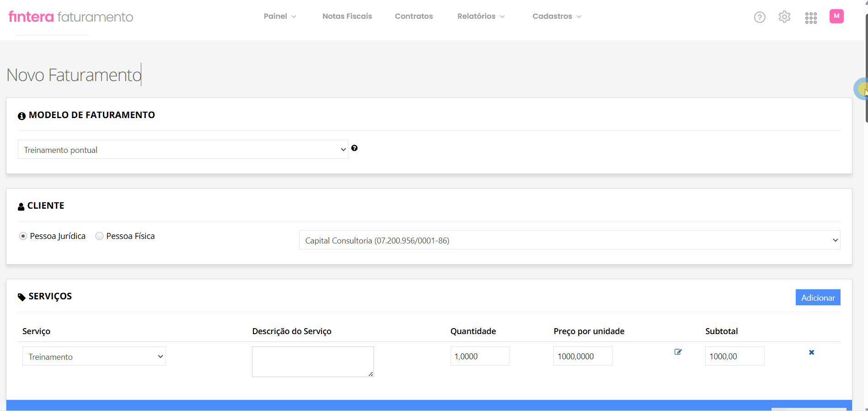Screen dimensions: 868x411
Task: Click the fintera faturamento logo
Action: point(71,17)
